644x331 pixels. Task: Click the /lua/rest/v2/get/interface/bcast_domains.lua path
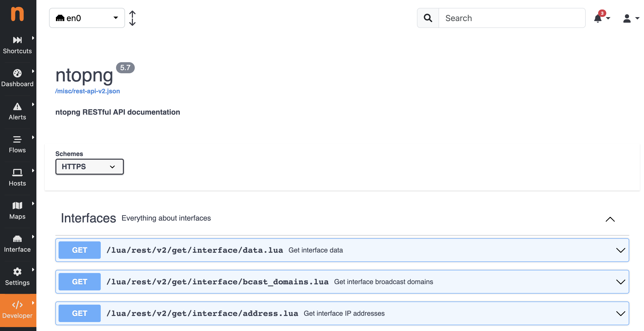218,282
